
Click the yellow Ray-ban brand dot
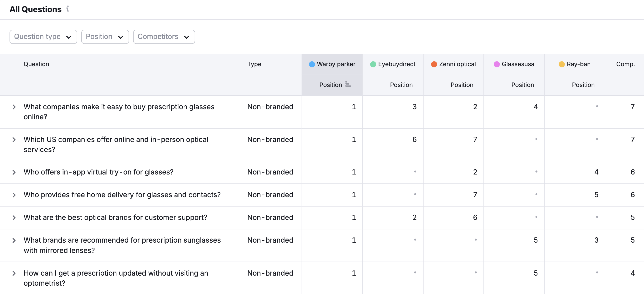tap(561, 64)
